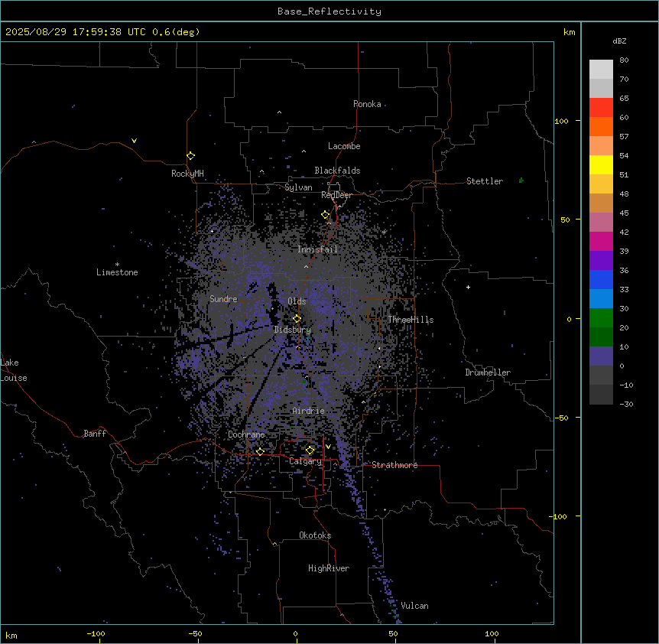Click the Didsbury city label
The image size is (659, 644).
coord(293,330)
